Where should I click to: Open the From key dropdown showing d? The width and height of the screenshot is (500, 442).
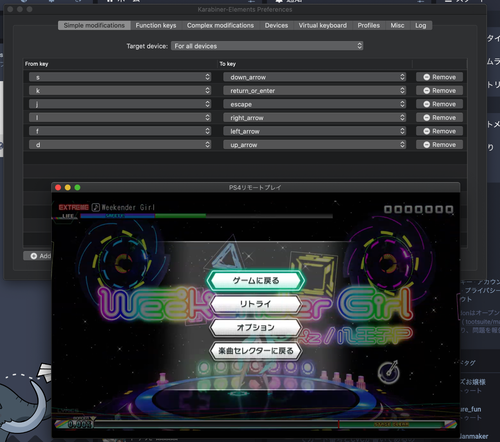(x=120, y=145)
